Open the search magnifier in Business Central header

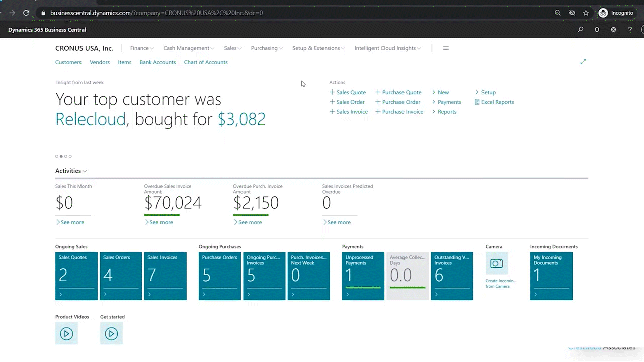580,30
